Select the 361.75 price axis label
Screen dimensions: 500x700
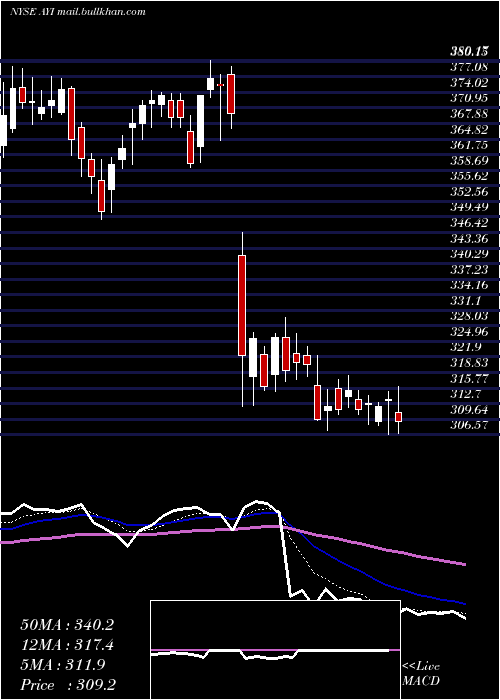tap(469, 145)
